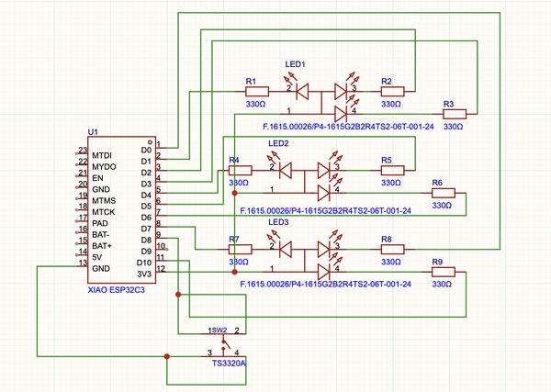Image resolution: width=551 pixels, height=392 pixels.
Task: Select the R8 resistor symbol
Action: coord(392,250)
